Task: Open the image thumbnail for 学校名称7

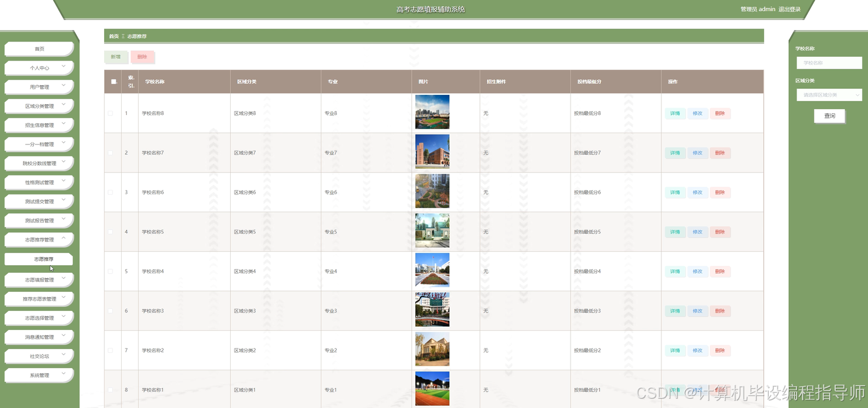Action: point(432,151)
